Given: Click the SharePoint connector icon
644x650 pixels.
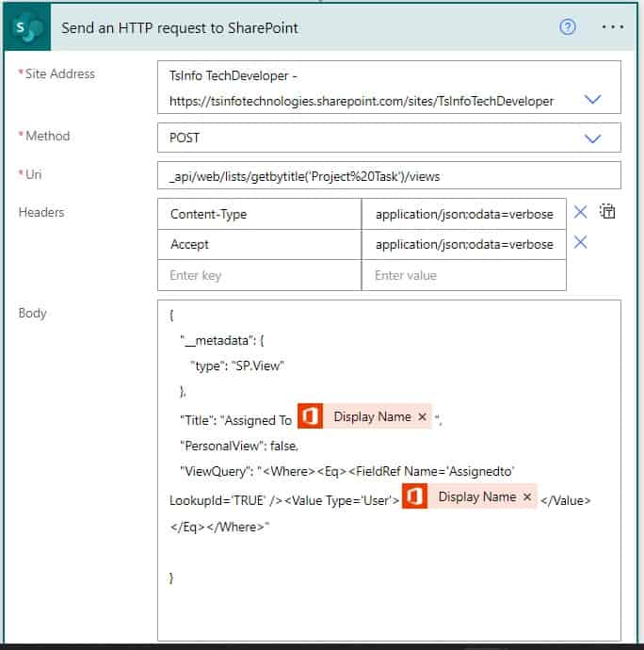Looking at the screenshot, I should point(27,27).
